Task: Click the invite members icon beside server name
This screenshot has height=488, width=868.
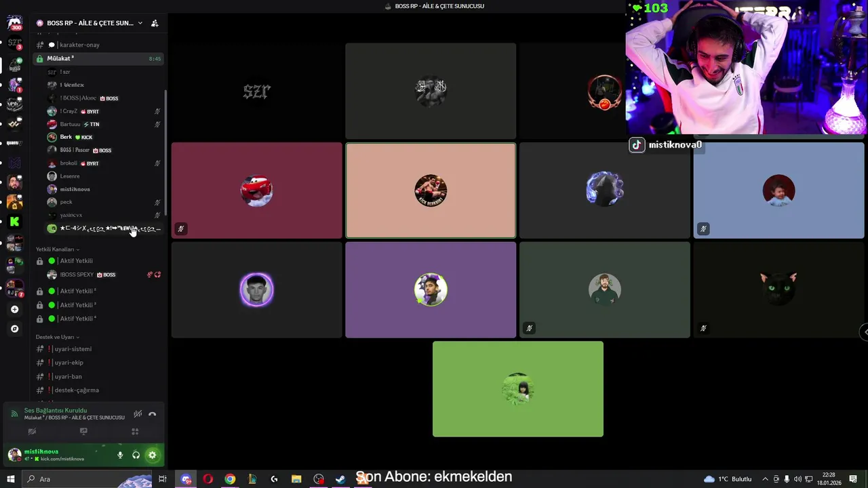Action: tap(155, 23)
